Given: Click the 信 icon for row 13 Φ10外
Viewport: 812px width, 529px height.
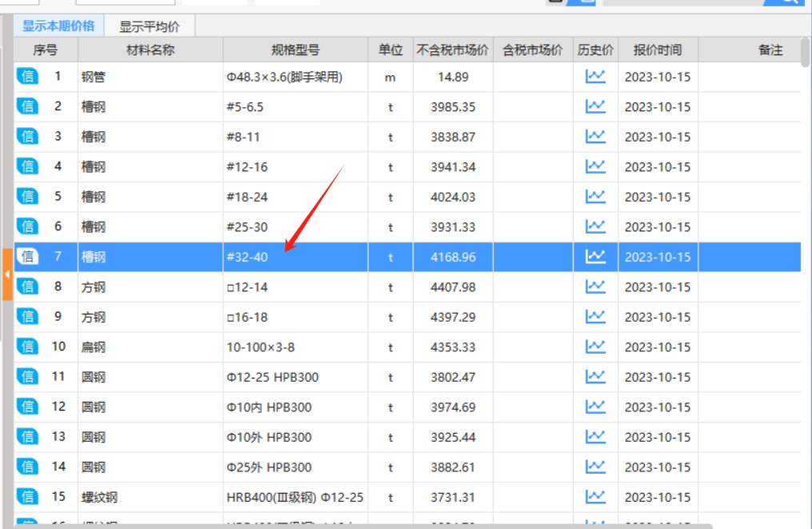Looking at the screenshot, I should pyautogui.click(x=27, y=437).
